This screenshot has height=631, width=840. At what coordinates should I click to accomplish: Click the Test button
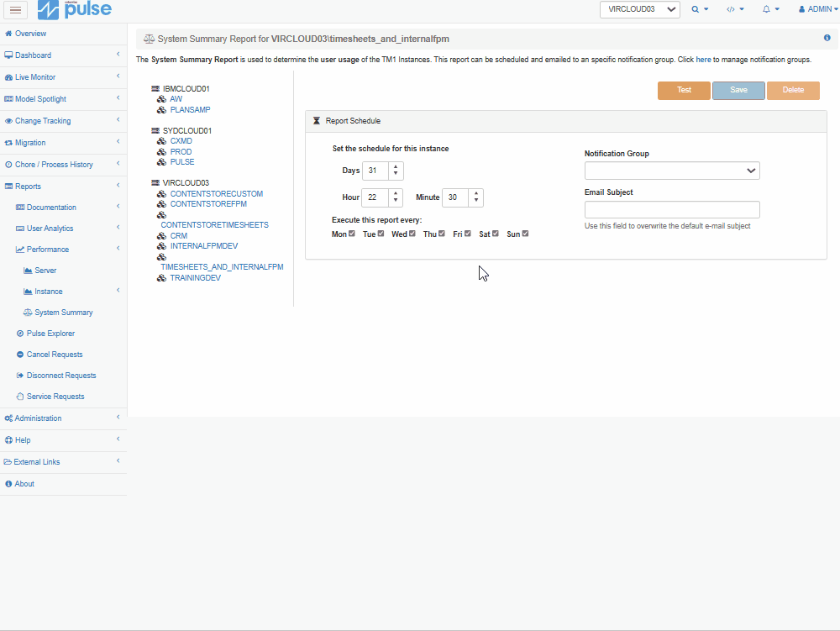pyautogui.click(x=684, y=91)
